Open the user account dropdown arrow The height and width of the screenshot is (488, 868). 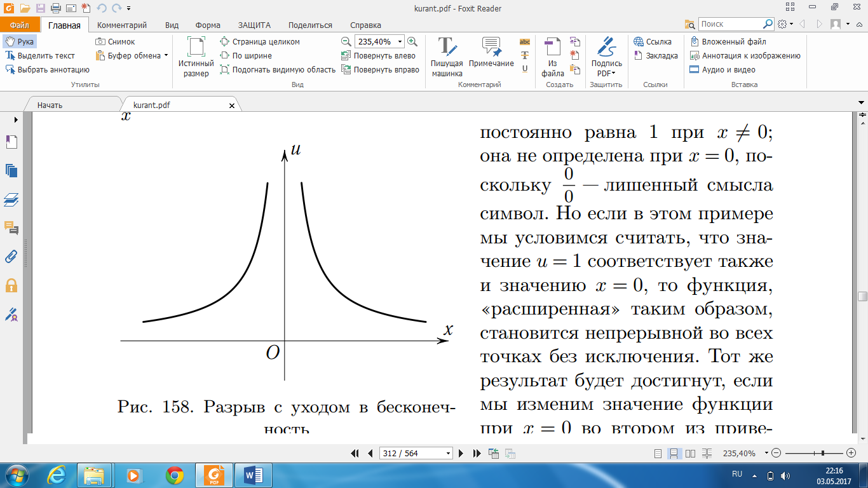848,24
